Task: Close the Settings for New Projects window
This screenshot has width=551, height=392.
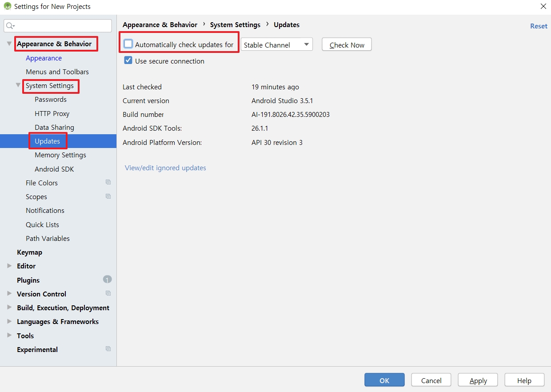Action: click(x=543, y=6)
